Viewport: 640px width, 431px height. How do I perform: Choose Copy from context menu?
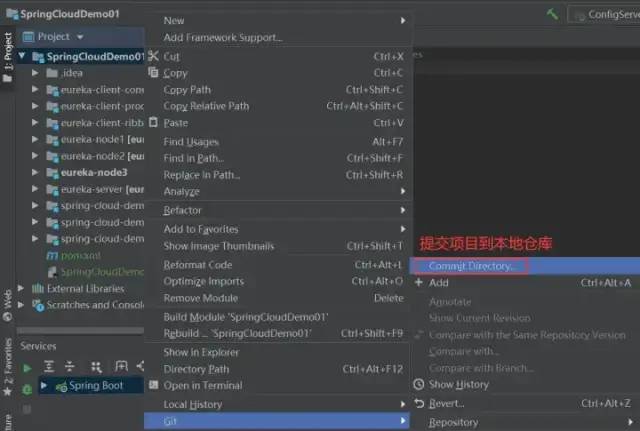coord(279,73)
